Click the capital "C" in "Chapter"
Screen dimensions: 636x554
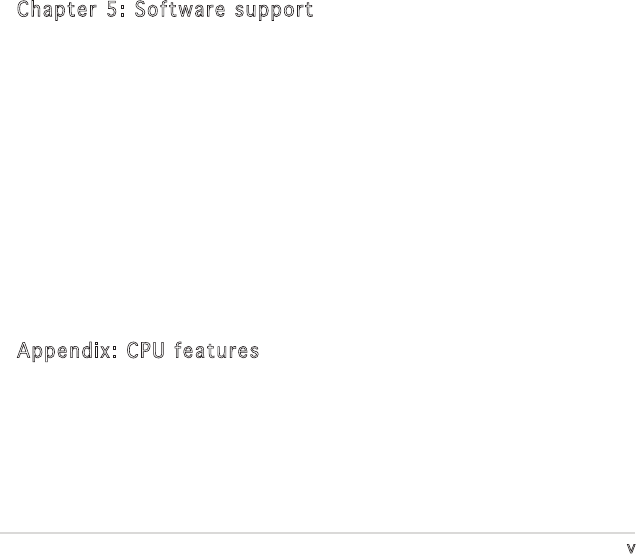(x=24, y=12)
